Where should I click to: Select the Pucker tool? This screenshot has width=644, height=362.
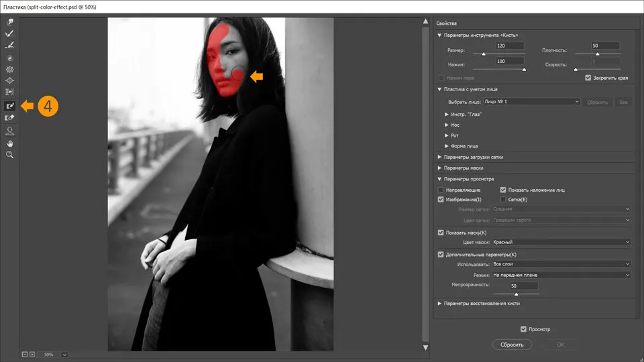pyautogui.click(x=9, y=69)
